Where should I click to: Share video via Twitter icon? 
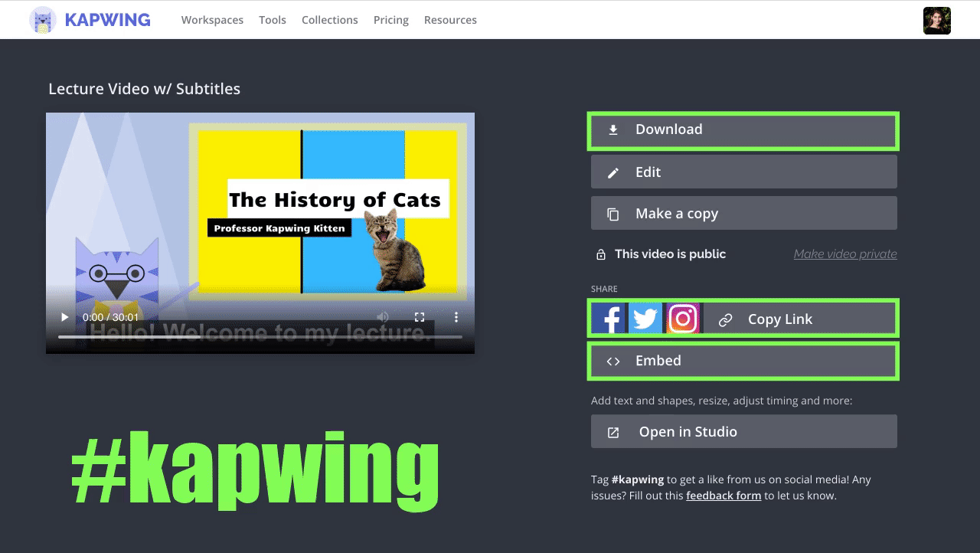click(x=645, y=319)
